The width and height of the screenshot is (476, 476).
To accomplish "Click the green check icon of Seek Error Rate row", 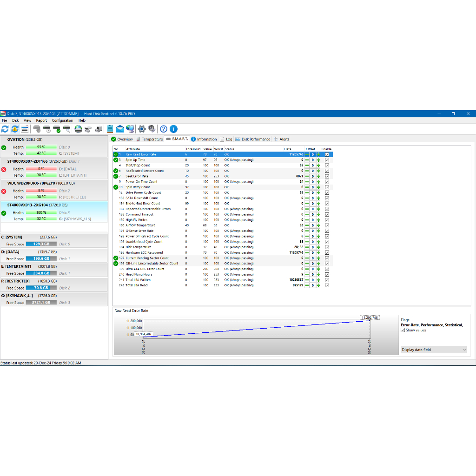I will coord(116,176).
